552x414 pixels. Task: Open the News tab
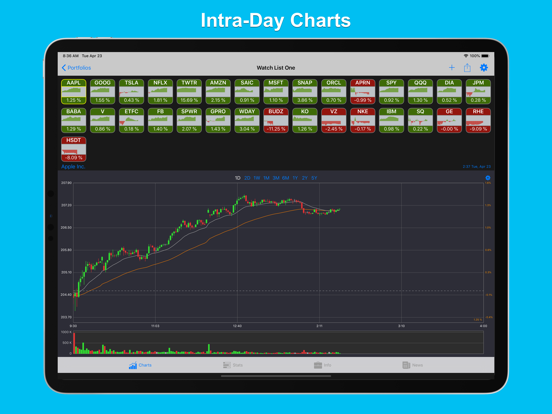click(x=413, y=365)
